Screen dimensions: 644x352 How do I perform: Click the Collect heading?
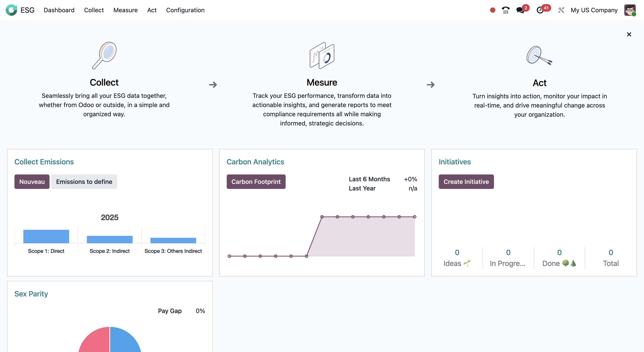pos(104,83)
